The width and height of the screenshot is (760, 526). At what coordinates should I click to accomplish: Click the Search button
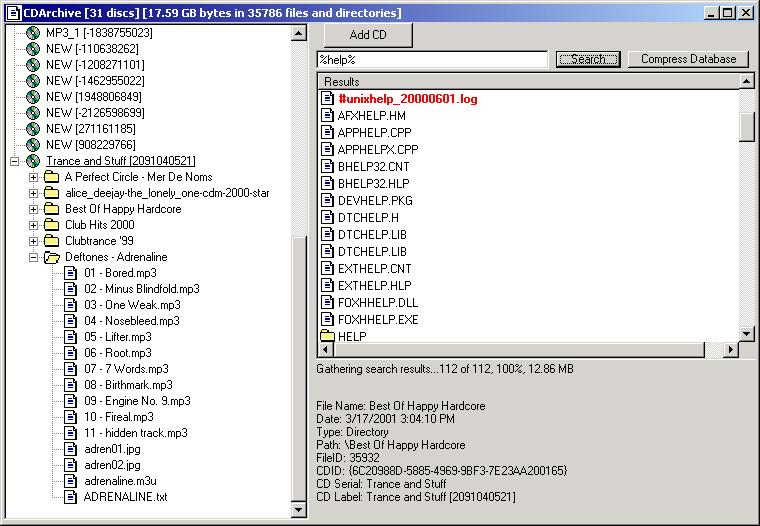coord(588,59)
